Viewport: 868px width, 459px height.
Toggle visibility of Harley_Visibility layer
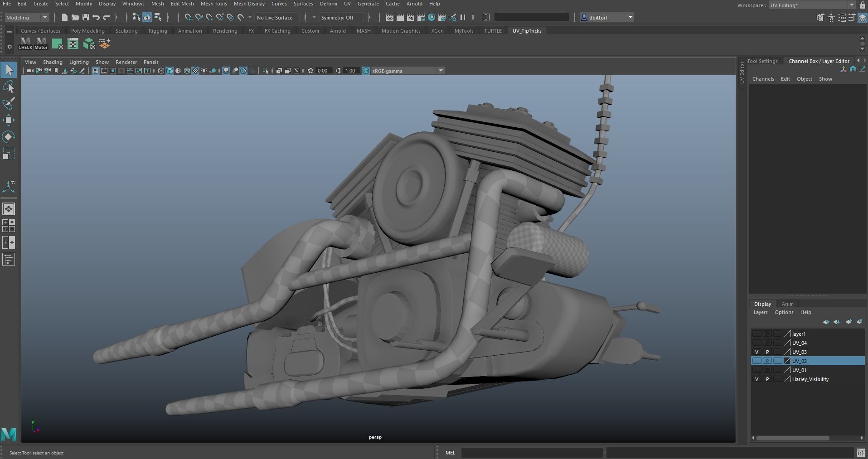click(x=756, y=379)
